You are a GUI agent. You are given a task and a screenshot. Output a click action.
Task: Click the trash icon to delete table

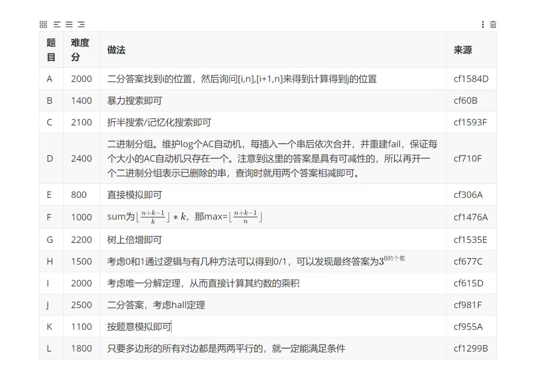click(493, 25)
